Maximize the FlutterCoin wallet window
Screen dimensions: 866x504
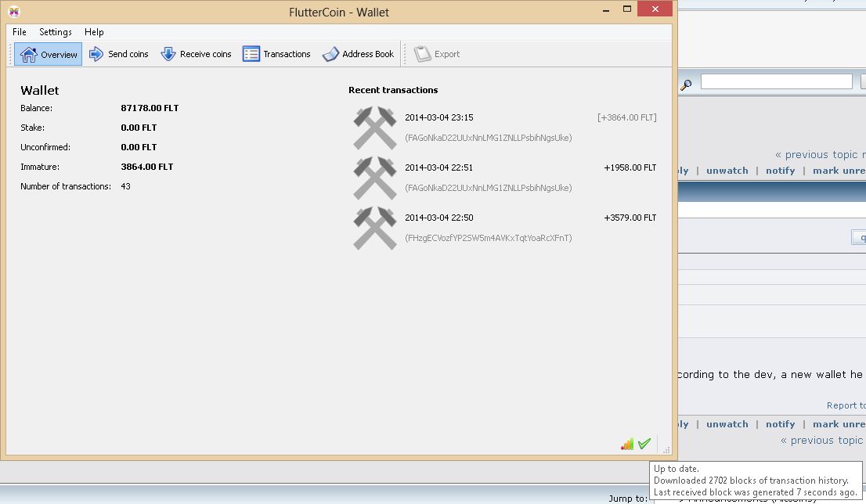tap(627, 9)
